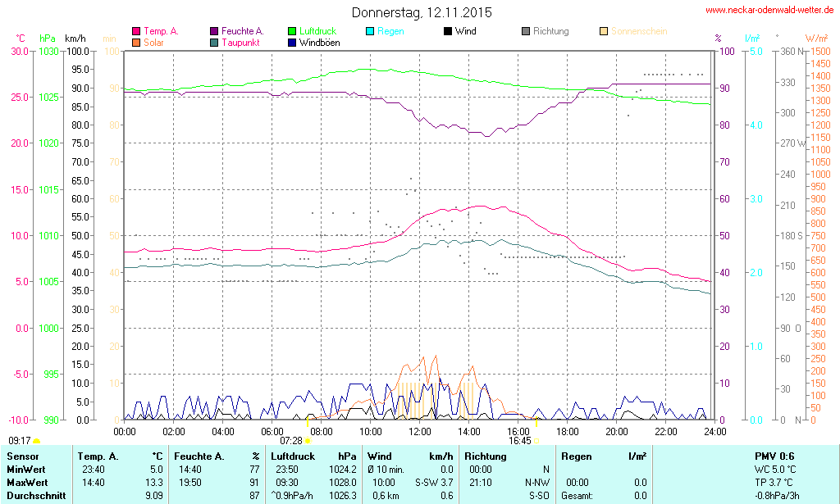This screenshot has height=504, width=840.
Task: Click the dark blue Windböen legend square
Action: point(292,42)
